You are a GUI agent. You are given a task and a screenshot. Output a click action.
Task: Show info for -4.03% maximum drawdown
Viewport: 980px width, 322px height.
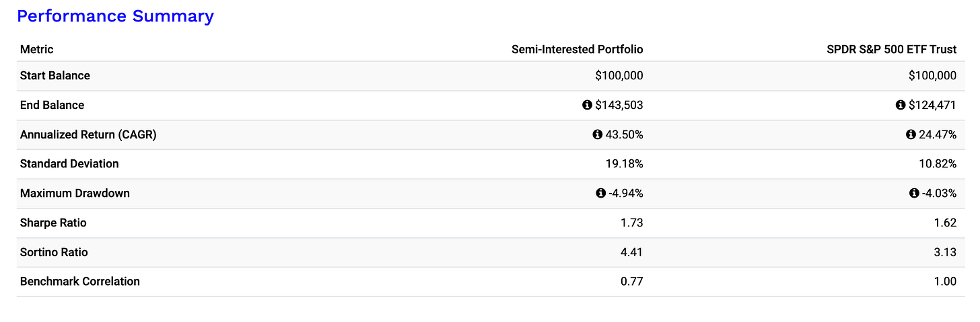pos(914,194)
